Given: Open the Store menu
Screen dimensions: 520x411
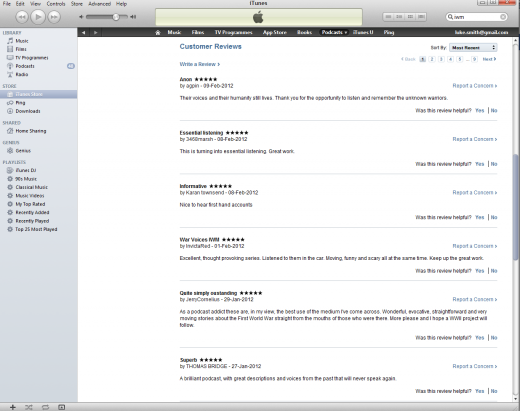Looking at the screenshot, I should (x=77, y=4).
